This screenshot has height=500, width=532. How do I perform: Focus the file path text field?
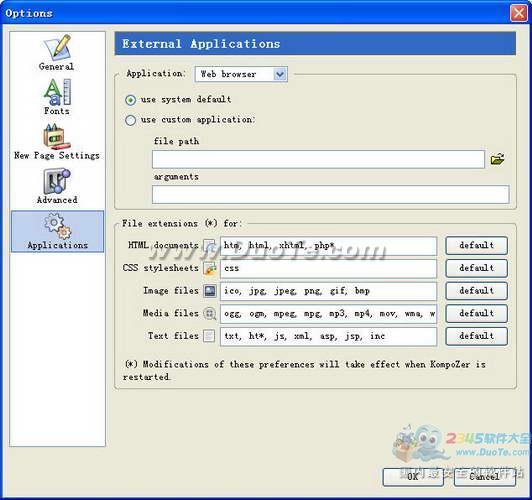click(318, 159)
